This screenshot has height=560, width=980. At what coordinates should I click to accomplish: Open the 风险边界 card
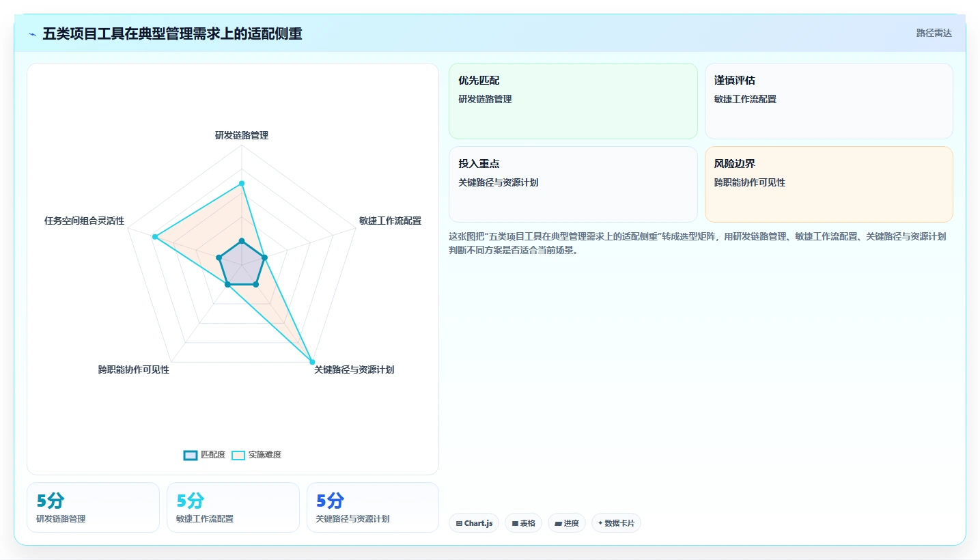click(828, 184)
